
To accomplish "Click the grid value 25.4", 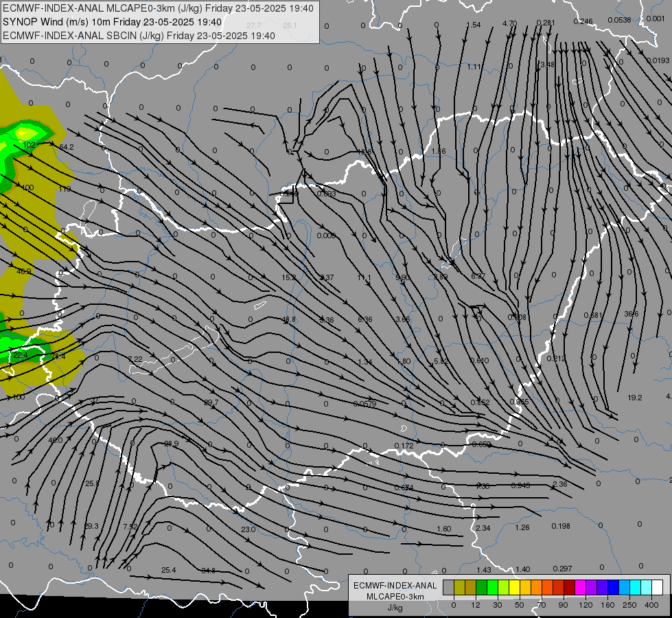I will pyautogui.click(x=168, y=570).
